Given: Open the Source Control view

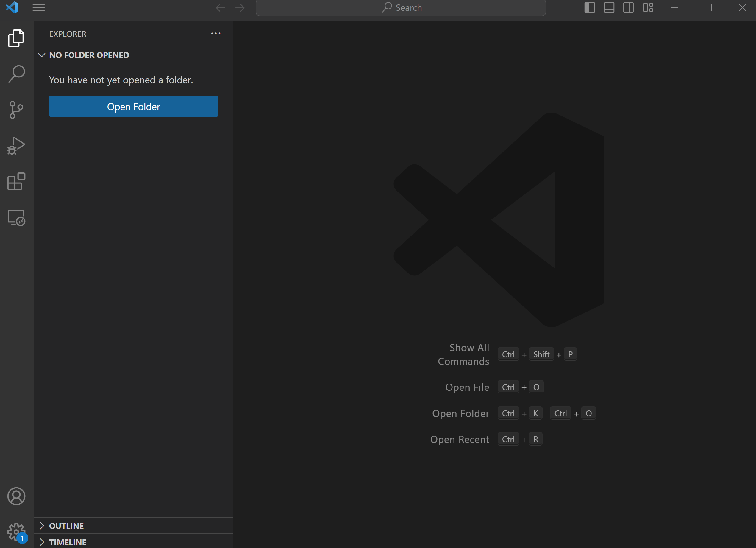Looking at the screenshot, I should [16, 110].
